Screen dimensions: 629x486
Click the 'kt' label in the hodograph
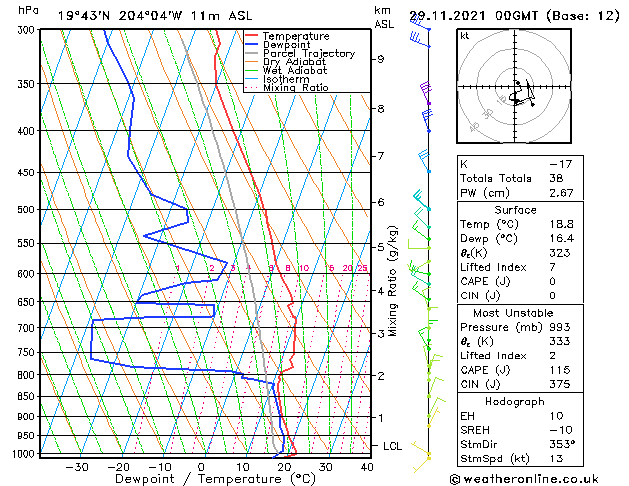point(465,36)
